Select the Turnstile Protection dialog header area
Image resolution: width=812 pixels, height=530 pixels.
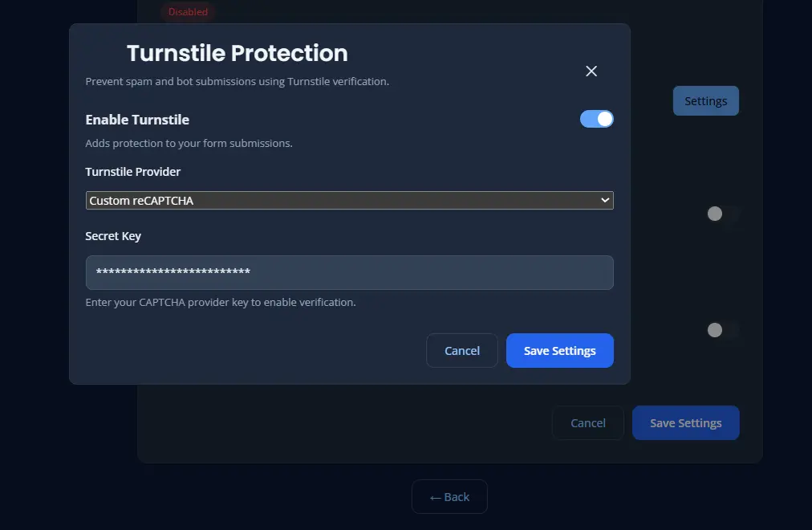click(237, 53)
